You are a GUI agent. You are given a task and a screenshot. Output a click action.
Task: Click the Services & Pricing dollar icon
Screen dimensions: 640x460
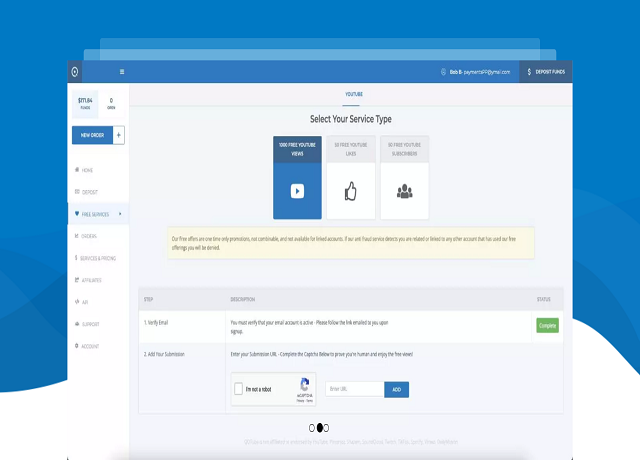coord(76,258)
